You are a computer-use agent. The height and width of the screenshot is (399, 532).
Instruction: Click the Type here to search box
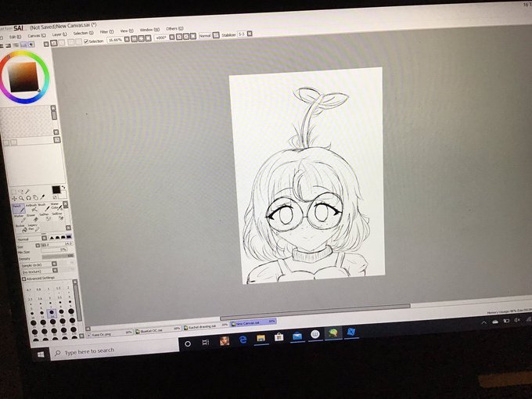pyautogui.click(x=114, y=350)
